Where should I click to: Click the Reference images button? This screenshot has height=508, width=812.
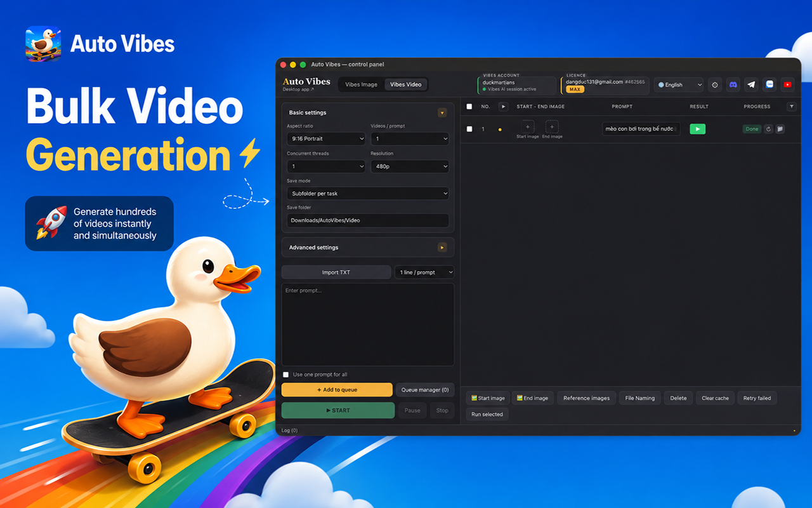(x=586, y=398)
